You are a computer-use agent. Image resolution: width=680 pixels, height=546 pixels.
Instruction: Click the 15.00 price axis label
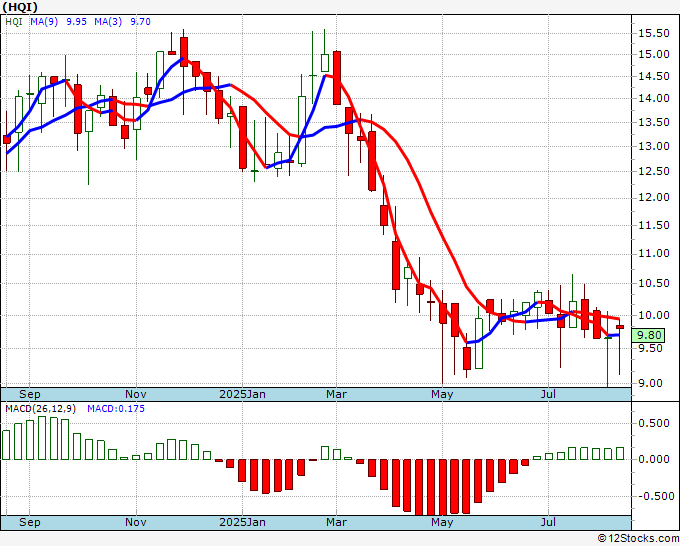pos(654,55)
